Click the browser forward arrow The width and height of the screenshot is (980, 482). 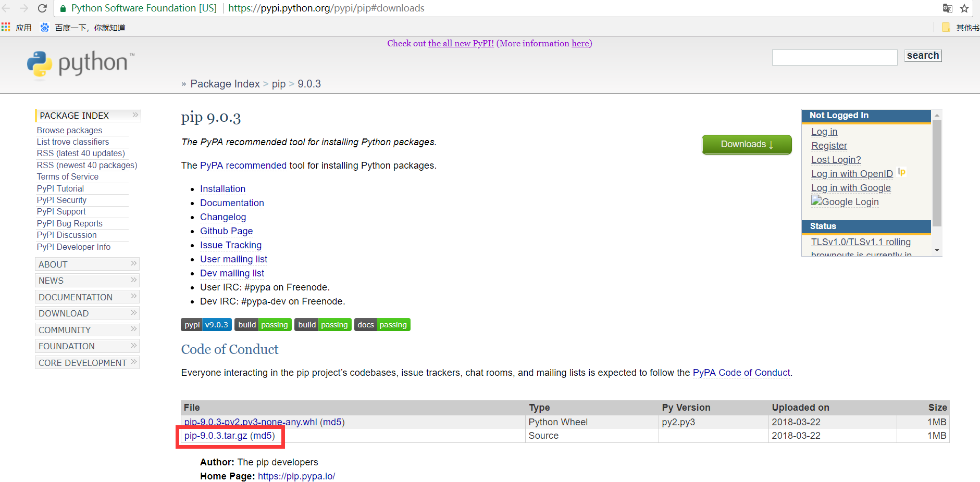tap(24, 8)
